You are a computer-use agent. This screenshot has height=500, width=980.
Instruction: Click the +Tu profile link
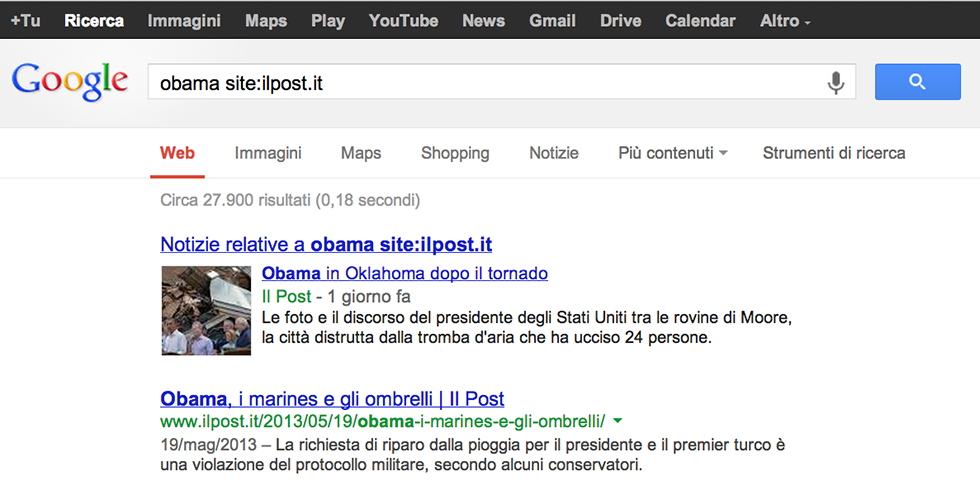point(25,20)
